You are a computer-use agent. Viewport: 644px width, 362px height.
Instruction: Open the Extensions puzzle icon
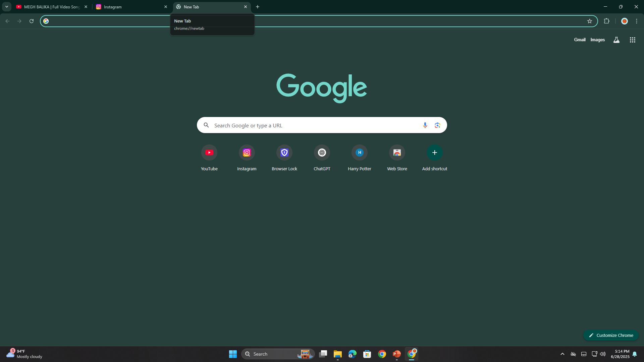tap(606, 21)
